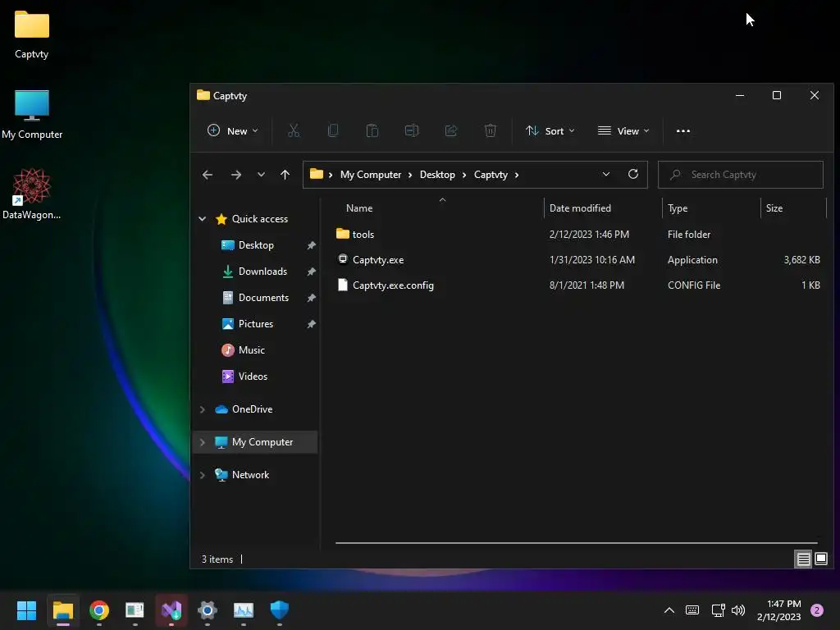Click the Copy icon in toolbar
Viewport: 840px width, 630px height.
tap(333, 130)
